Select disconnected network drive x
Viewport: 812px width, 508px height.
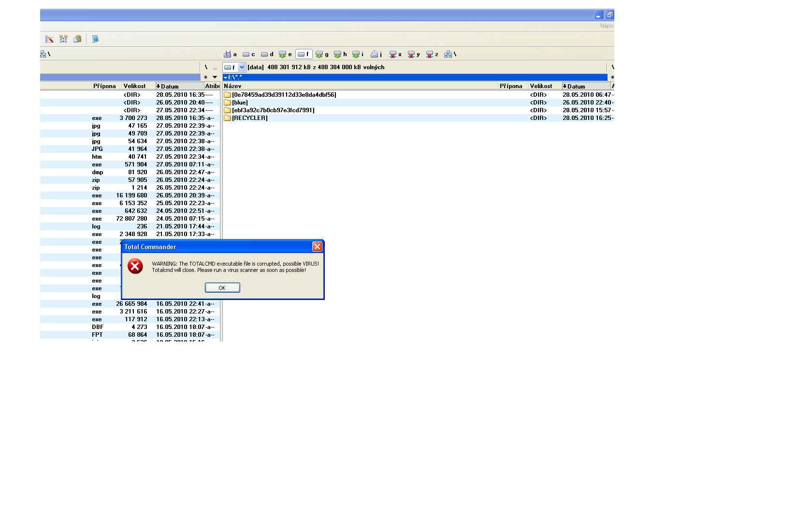pos(396,54)
